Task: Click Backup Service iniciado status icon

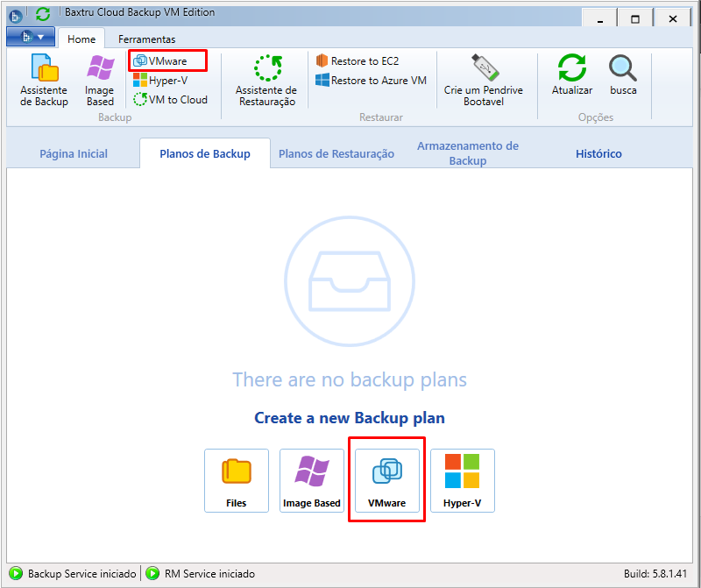Action: [16, 573]
